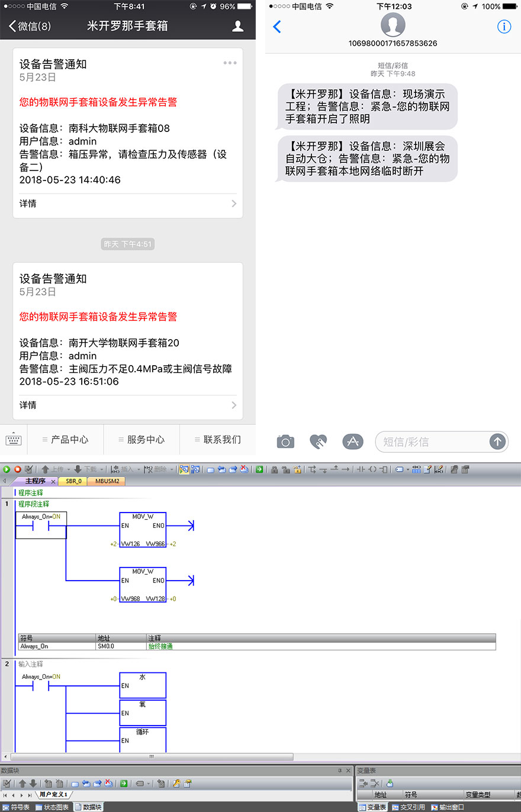This screenshot has width=521, height=812.
Task: Switch to the 主程序 tab
Action: pyautogui.click(x=35, y=481)
